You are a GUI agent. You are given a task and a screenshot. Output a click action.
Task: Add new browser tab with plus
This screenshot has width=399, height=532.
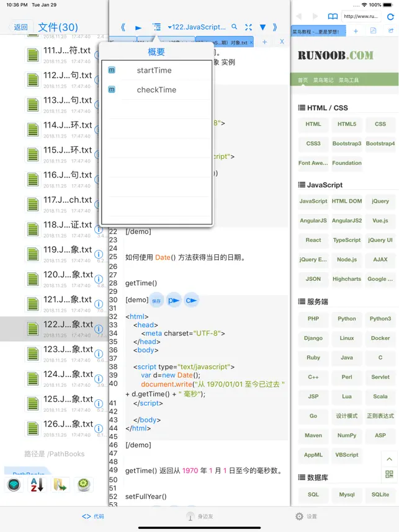tap(356, 31)
